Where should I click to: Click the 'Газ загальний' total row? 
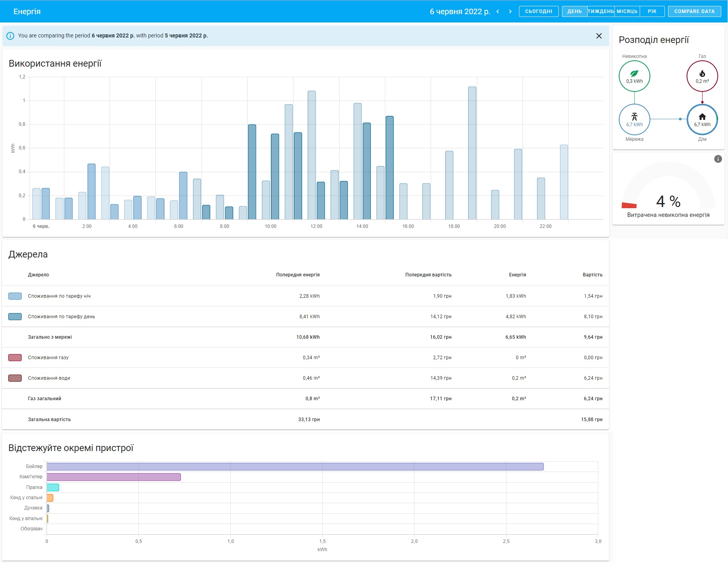pyautogui.click(x=305, y=399)
